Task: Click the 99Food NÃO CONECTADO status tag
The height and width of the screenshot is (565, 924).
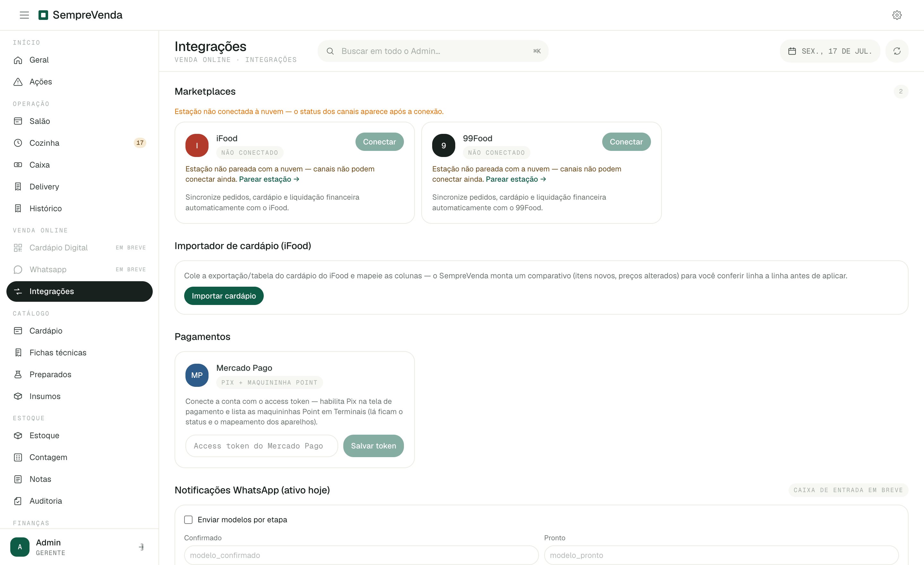Action: [497, 153]
